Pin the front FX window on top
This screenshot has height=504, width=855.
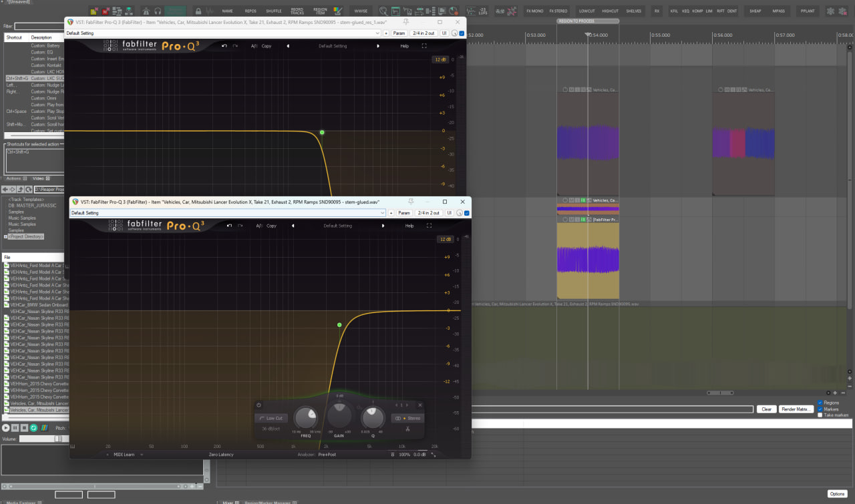tap(410, 201)
